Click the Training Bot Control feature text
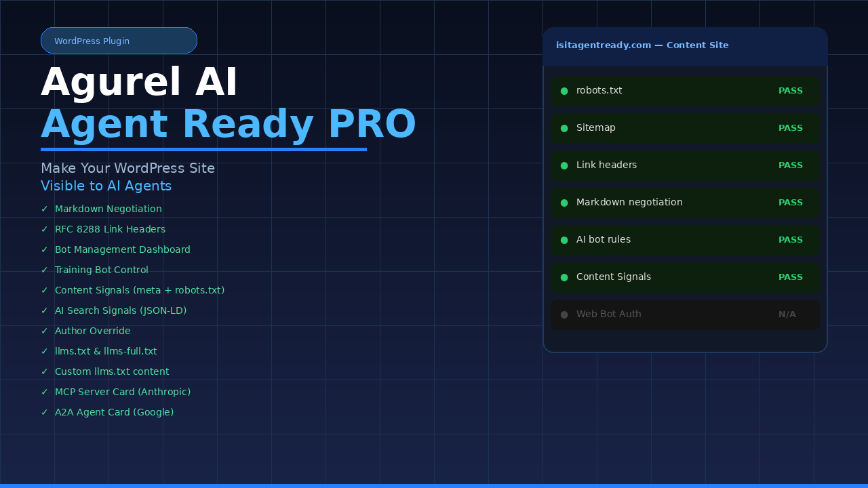 [102, 270]
